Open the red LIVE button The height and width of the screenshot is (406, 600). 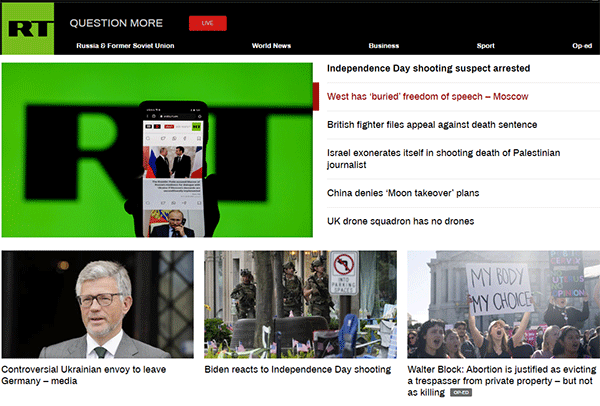(x=207, y=23)
